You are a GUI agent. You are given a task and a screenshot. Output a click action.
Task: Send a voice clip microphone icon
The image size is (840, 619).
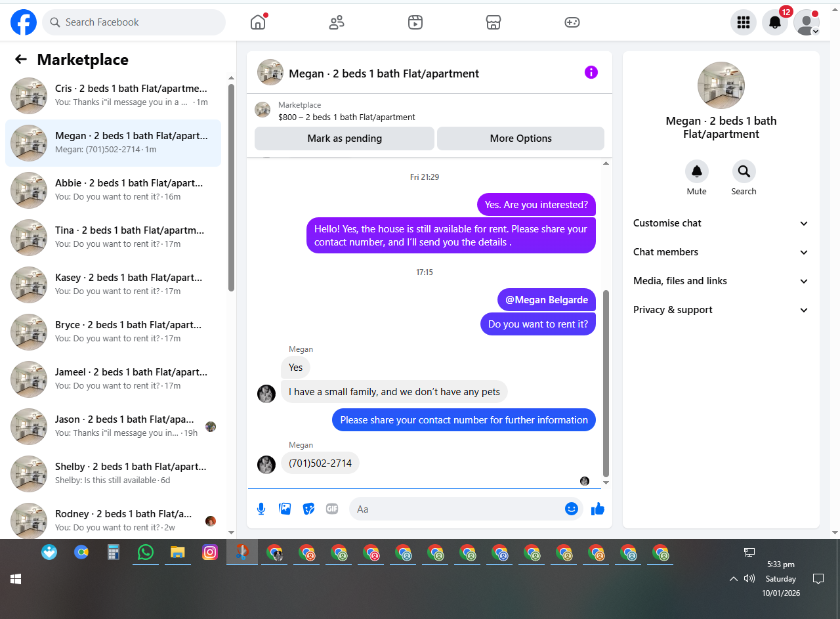pyautogui.click(x=261, y=509)
